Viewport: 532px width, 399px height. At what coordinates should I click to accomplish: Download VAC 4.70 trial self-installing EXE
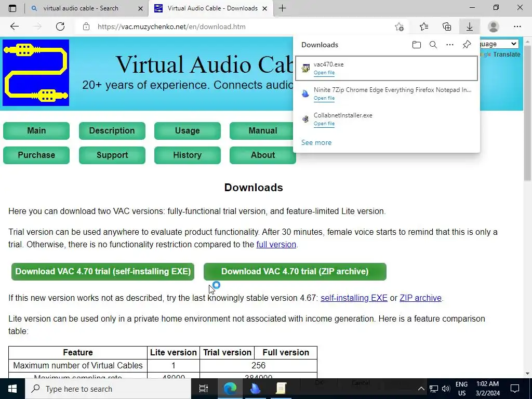(x=103, y=271)
